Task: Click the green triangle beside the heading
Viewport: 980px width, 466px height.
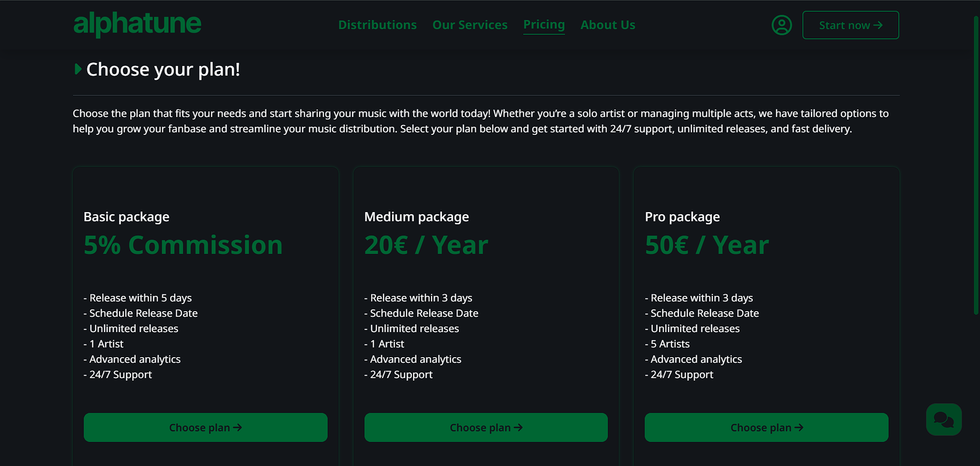Action: [x=78, y=69]
